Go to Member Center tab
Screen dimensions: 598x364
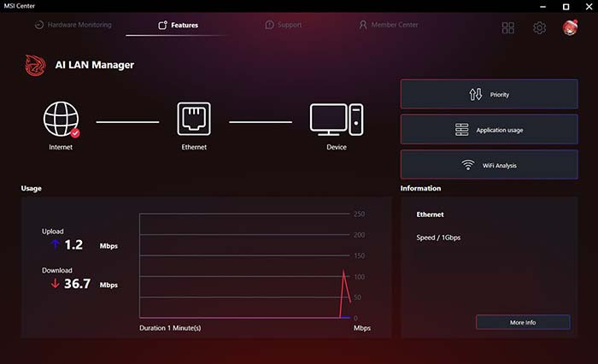click(x=390, y=25)
